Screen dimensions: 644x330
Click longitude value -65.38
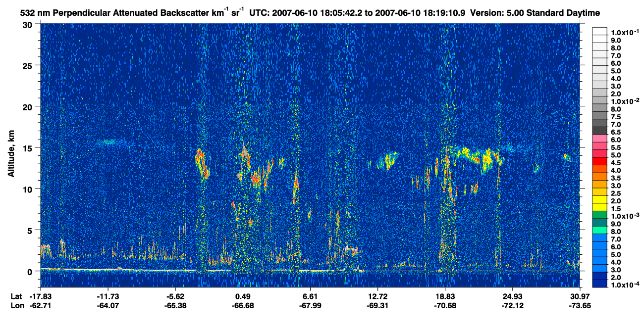pos(175,305)
